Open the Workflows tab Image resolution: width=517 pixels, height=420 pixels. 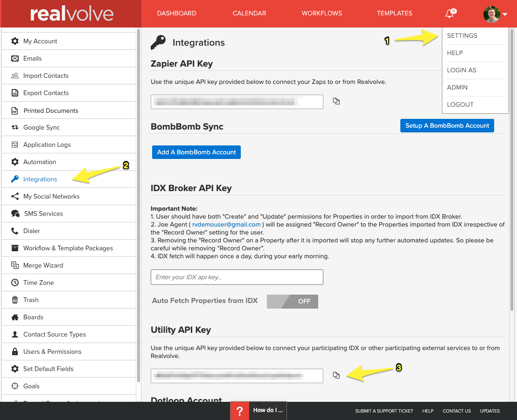(x=322, y=13)
